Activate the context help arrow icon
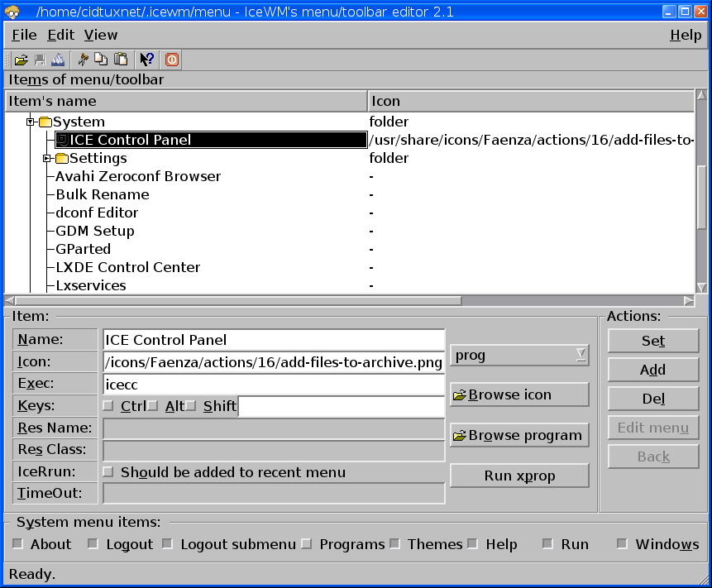Screen dimensions: 712x588 tap(146, 59)
